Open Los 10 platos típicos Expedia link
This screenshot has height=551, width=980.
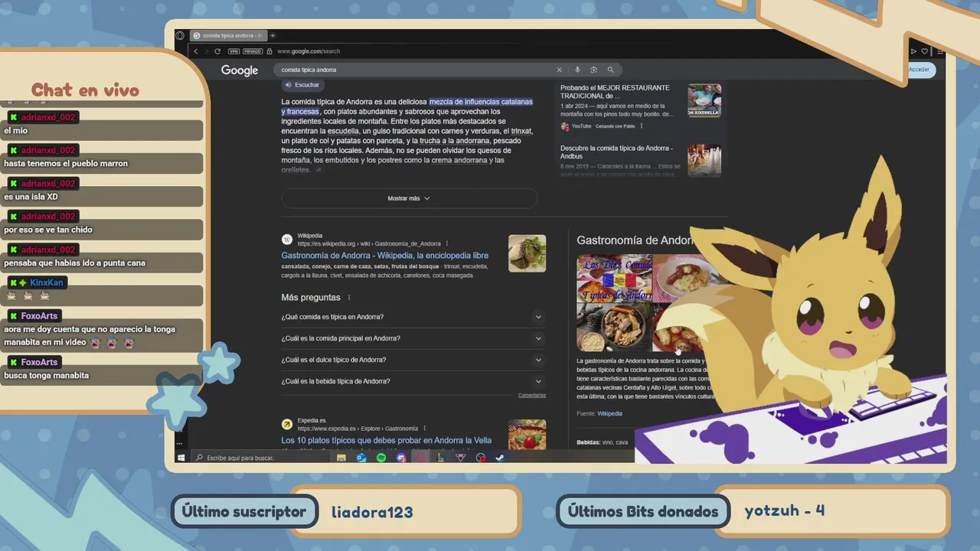pyautogui.click(x=386, y=441)
